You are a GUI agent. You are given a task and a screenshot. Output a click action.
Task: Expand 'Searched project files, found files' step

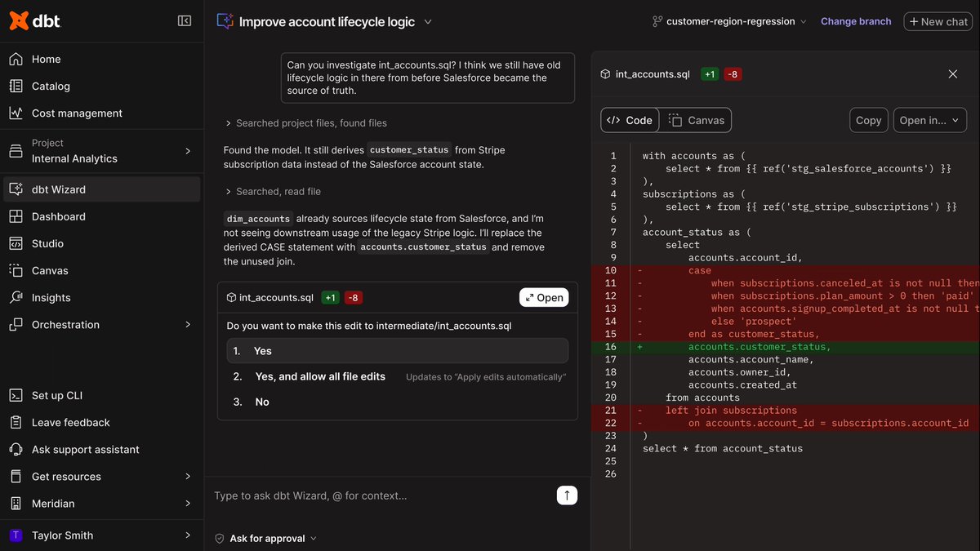tap(306, 122)
